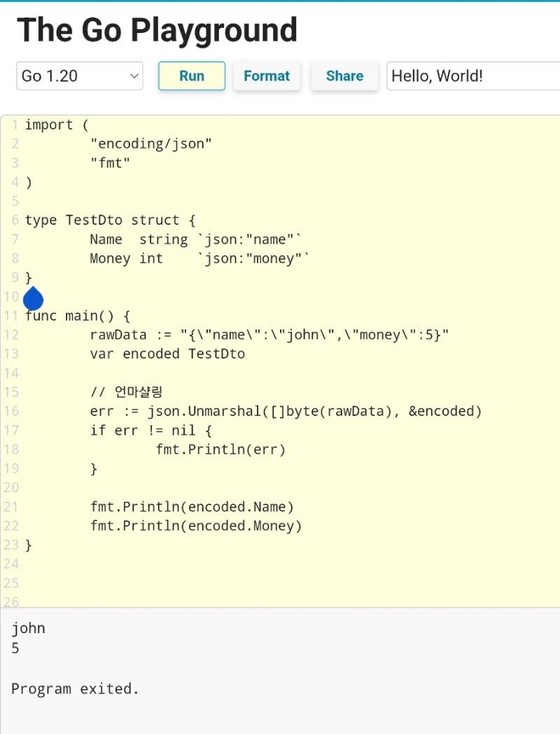Click the Share button

pos(345,76)
